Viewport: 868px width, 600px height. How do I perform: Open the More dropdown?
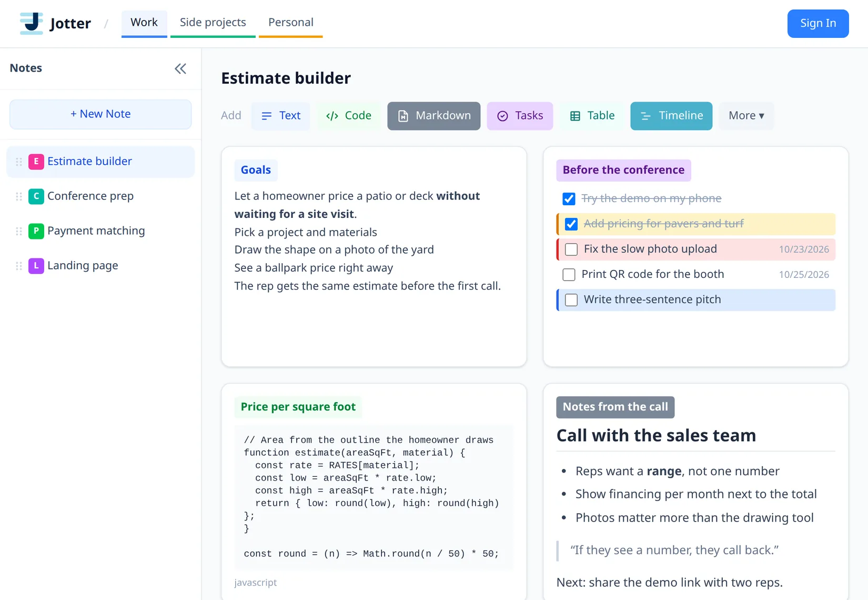click(746, 116)
